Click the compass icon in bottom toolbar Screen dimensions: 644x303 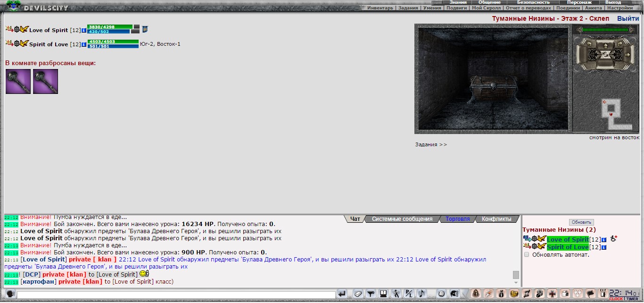click(488, 294)
